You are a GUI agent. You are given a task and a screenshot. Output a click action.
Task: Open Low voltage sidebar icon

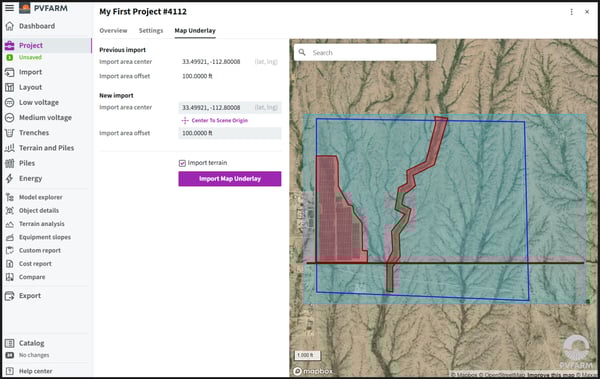[x=10, y=103]
